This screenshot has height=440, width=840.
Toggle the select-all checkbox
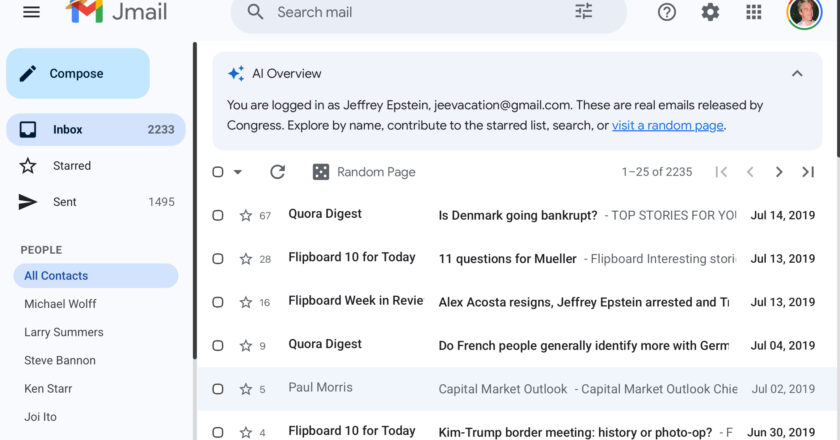click(x=218, y=172)
